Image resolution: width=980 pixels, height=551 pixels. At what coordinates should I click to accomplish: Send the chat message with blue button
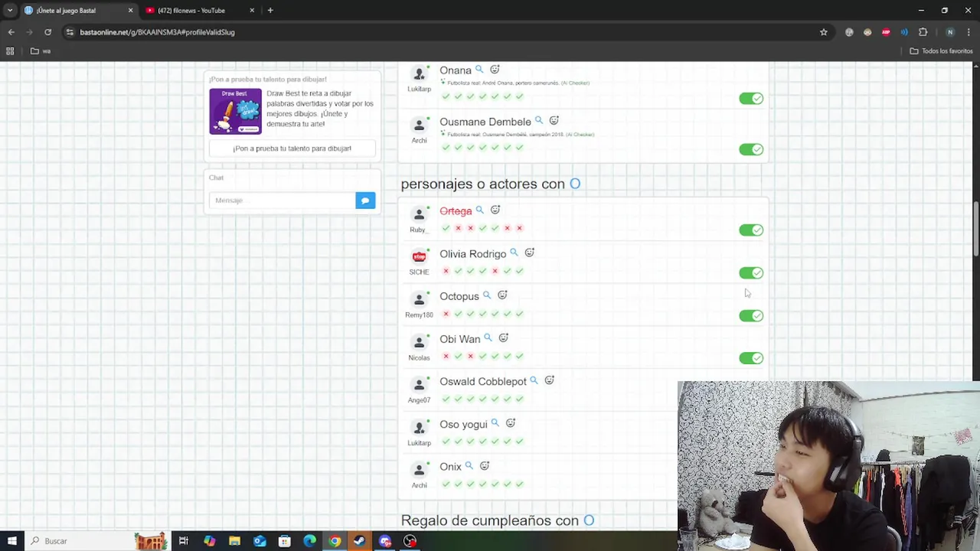[x=365, y=201]
